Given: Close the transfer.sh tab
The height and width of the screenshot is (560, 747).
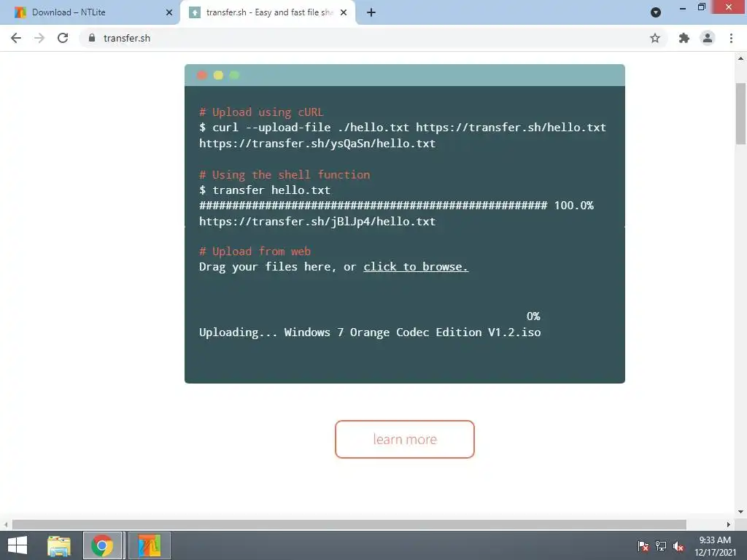Looking at the screenshot, I should 344,12.
